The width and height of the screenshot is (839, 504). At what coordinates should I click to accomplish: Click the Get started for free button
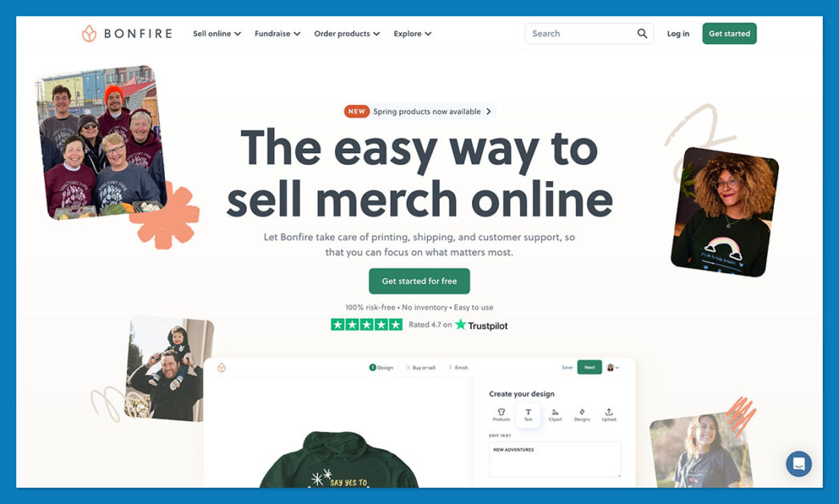(x=419, y=281)
